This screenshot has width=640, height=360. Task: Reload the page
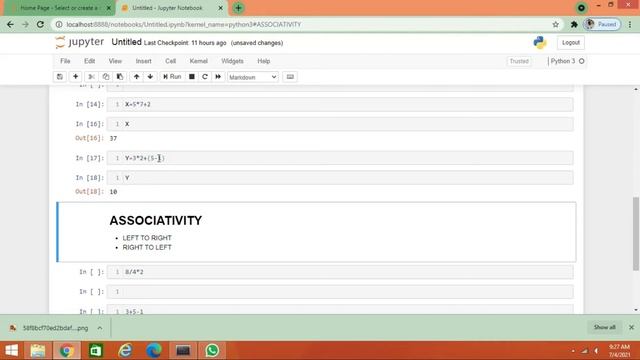click(x=40, y=24)
